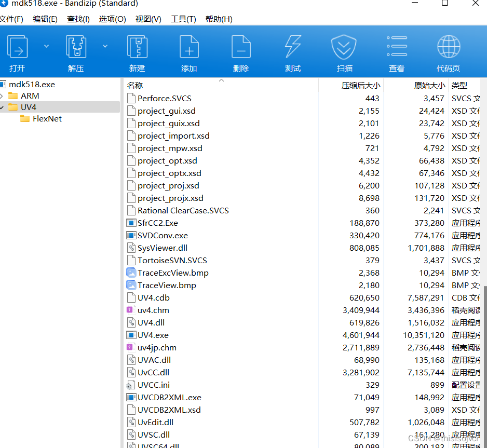Select the project_opt.xsd file
This screenshot has height=448, width=487.
point(167,160)
